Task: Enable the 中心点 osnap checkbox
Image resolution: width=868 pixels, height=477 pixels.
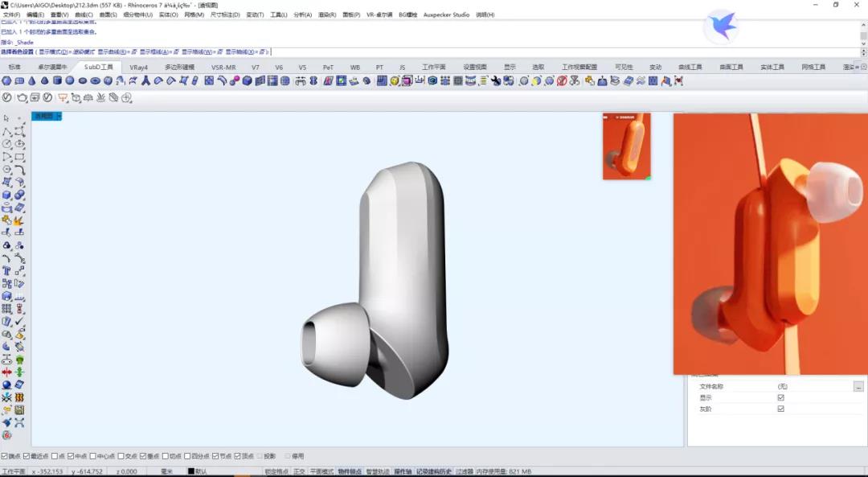Action: pos(93,456)
